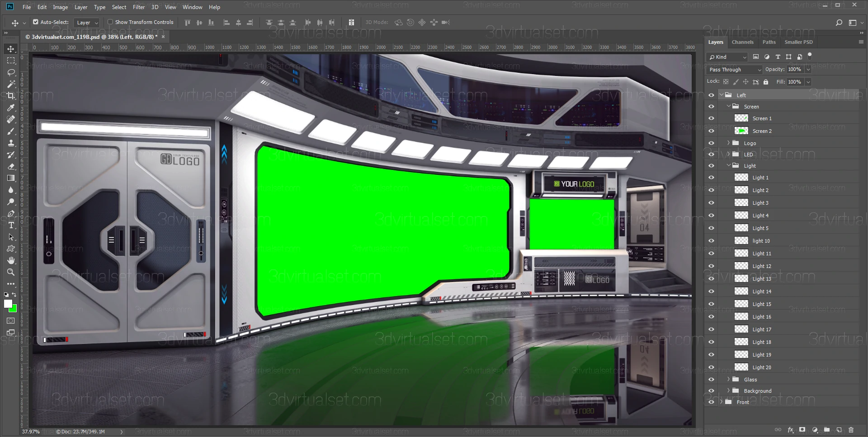The height and width of the screenshot is (437, 868).
Task: Select the Eraser tool
Action: coord(11,166)
